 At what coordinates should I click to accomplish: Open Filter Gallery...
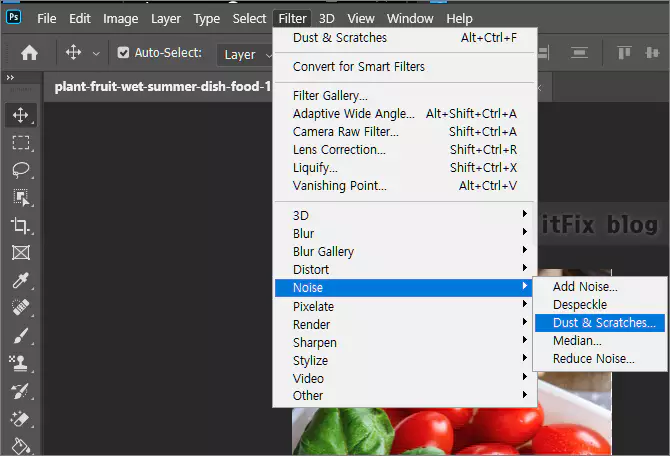404,96
